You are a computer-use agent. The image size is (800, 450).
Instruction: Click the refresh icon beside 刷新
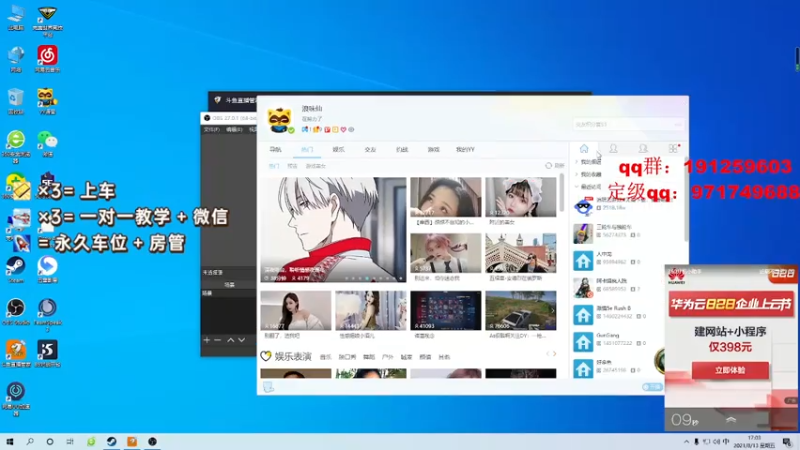(x=548, y=165)
